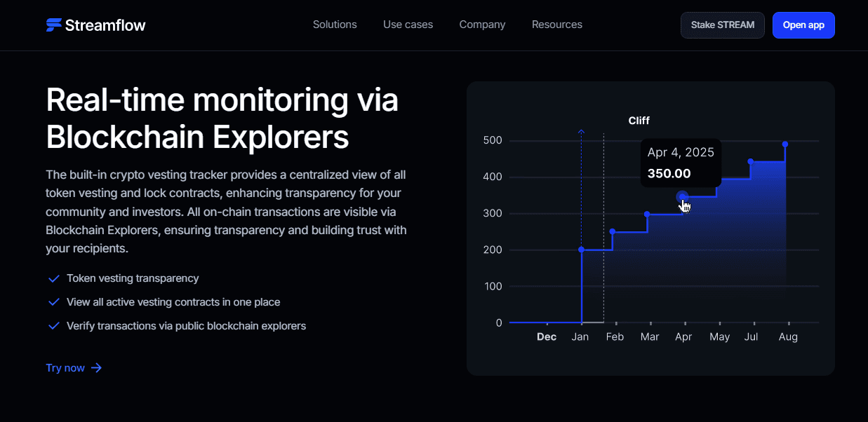Click the Cliff chart label

point(639,121)
